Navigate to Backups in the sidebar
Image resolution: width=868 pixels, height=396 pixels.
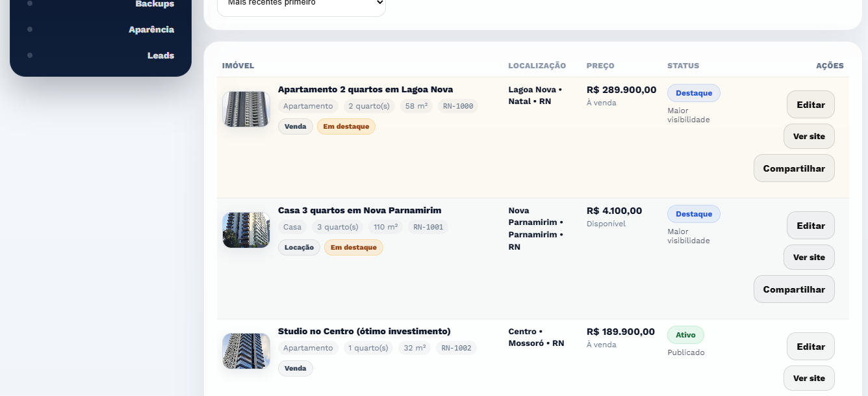pos(155,4)
